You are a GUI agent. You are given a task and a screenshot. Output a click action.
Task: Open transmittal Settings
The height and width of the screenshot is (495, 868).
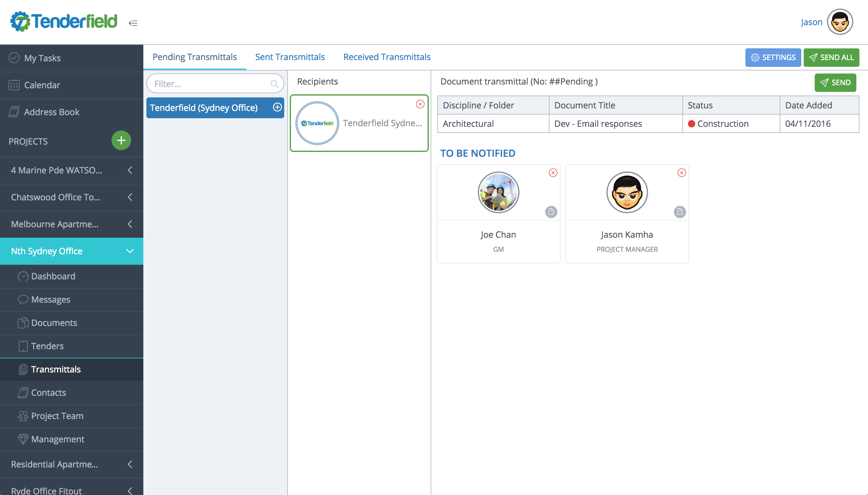[x=773, y=58]
